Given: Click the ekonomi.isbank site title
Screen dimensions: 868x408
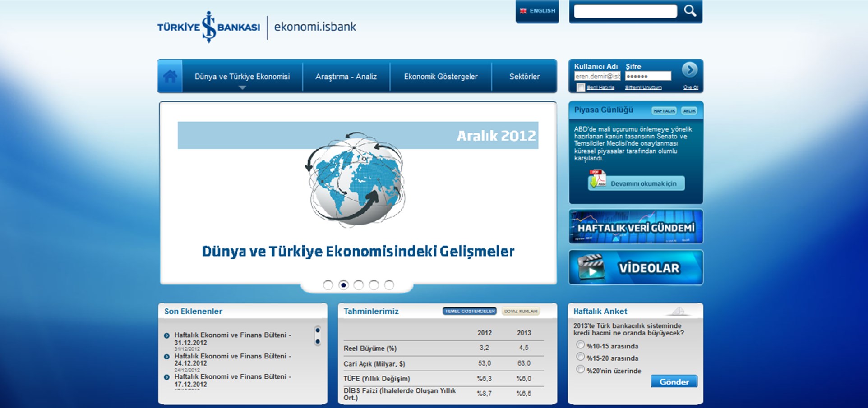Looking at the screenshot, I should 315,27.
